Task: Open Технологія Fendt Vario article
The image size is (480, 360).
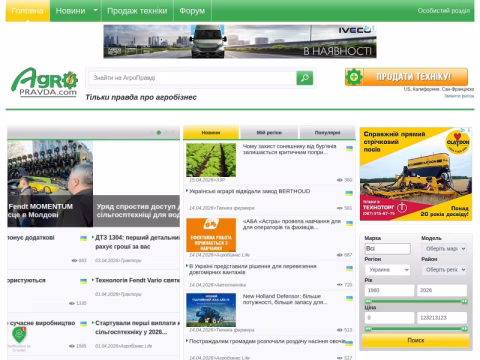Action: tap(137, 280)
